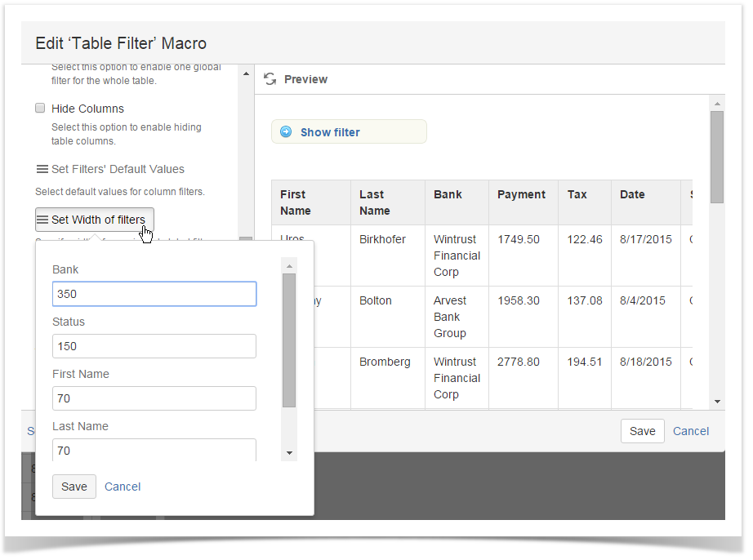The image size is (753, 560).
Task: Open the Set Width of filters panel
Action: coord(94,219)
